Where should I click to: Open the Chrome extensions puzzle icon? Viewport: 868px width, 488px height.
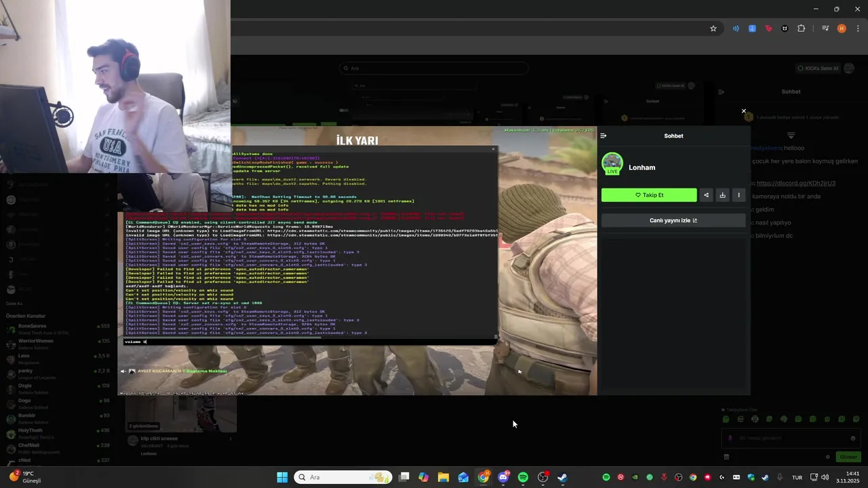pyautogui.click(x=802, y=28)
